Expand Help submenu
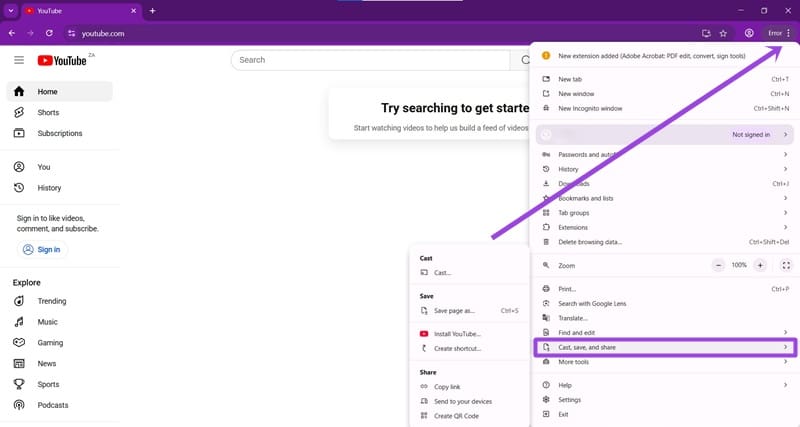Screen dimensions: 800x427 tap(665, 385)
